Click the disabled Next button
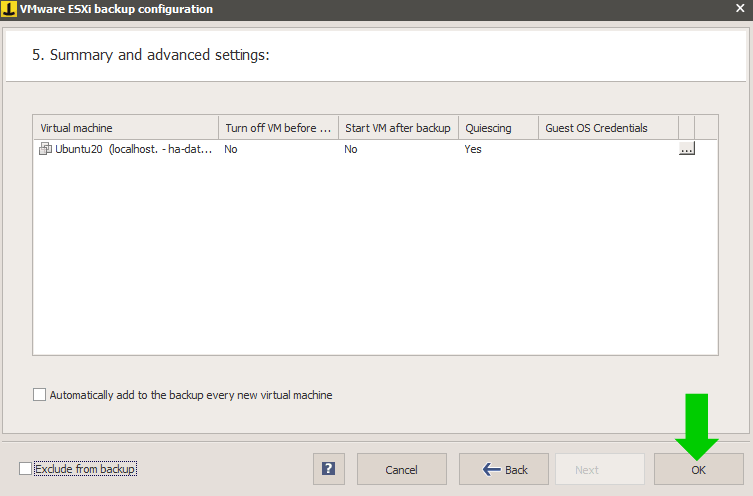Image resolution: width=753 pixels, height=496 pixels. click(600, 469)
